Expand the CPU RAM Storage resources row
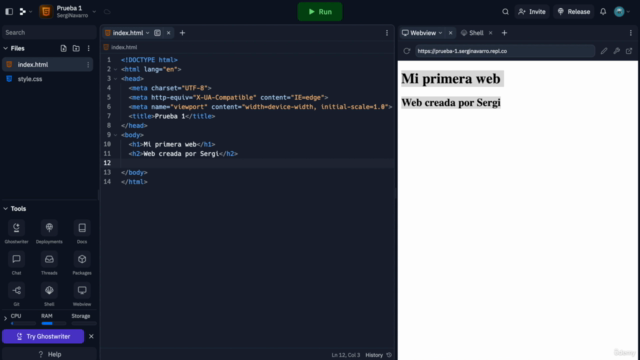Viewport: 640px width, 360px height. (6, 318)
